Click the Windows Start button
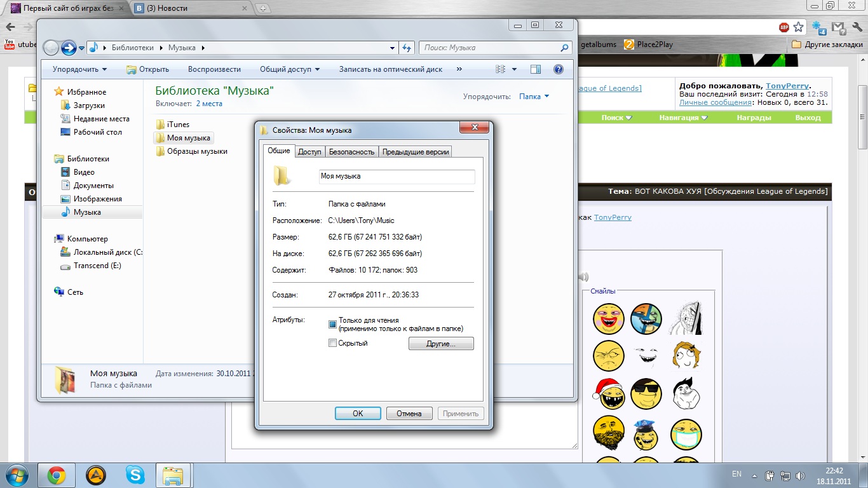Screen dimensions: 868x488 (17, 475)
